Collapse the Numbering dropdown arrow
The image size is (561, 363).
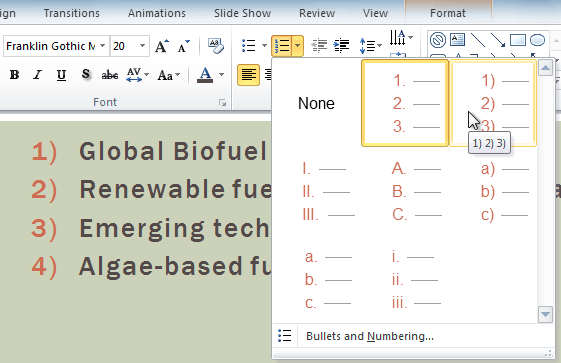coord(298,46)
